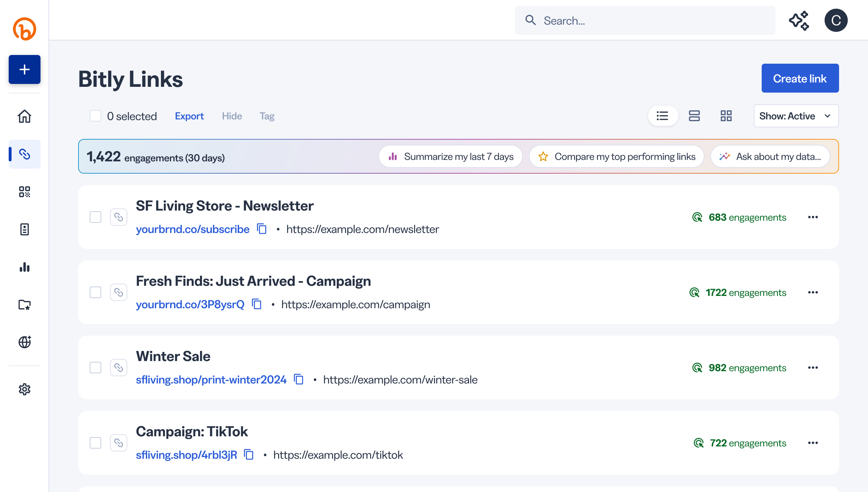Open Settings via the gear icon
Image resolution: width=868 pixels, height=492 pixels.
(24, 390)
